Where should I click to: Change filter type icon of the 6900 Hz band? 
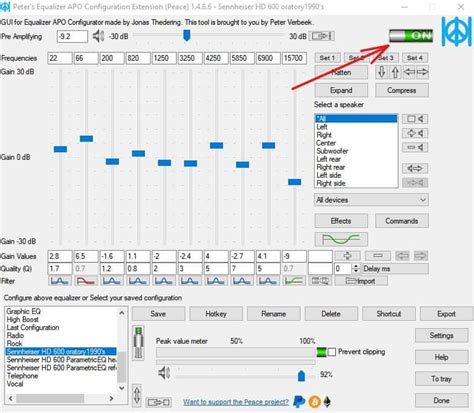tap(268, 281)
